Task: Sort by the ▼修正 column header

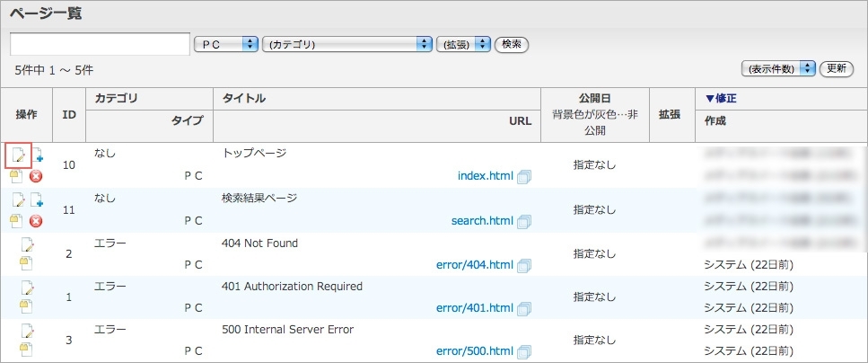Action: point(720,99)
